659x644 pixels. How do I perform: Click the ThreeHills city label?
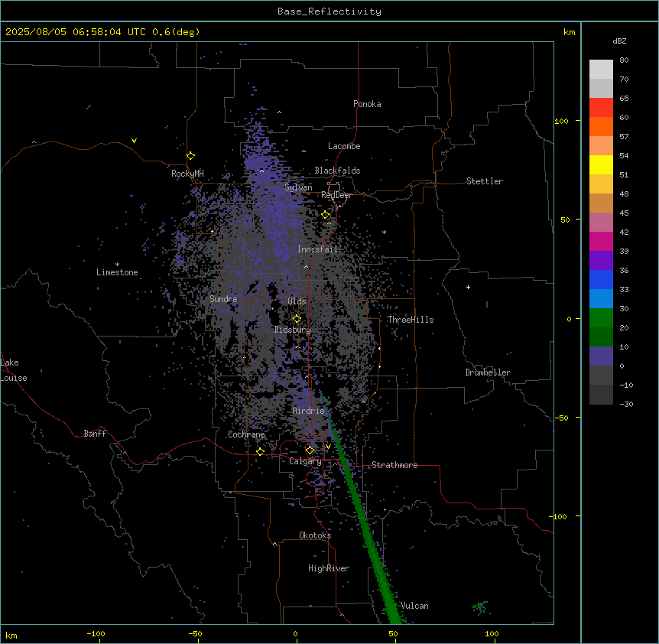[411, 320]
